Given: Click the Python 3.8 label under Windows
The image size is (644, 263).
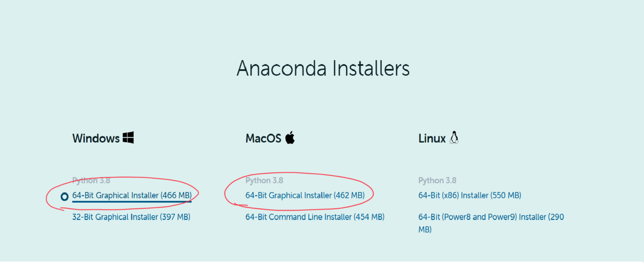Looking at the screenshot, I should pos(91,180).
